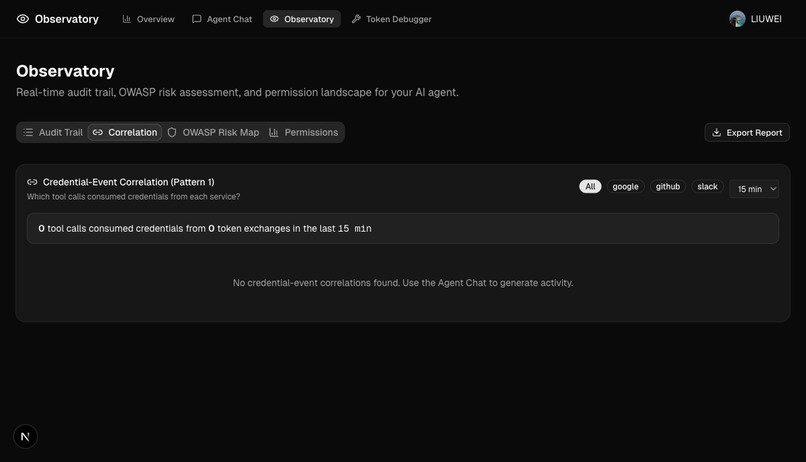Click the link icon beside Credential-Event Correlation

[32, 182]
